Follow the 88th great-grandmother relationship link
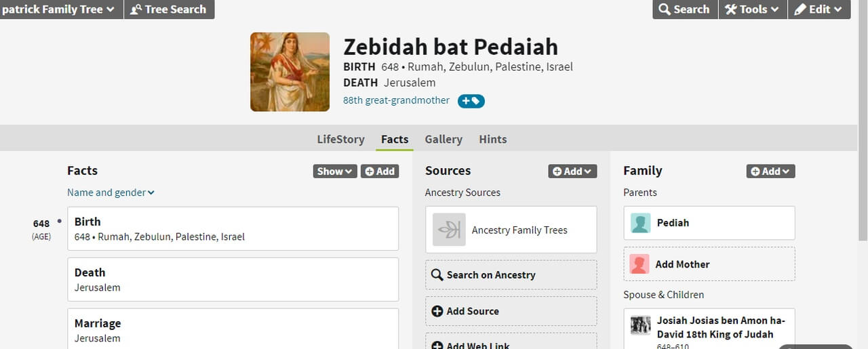The height and width of the screenshot is (349, 868). [x=396, y=100]
